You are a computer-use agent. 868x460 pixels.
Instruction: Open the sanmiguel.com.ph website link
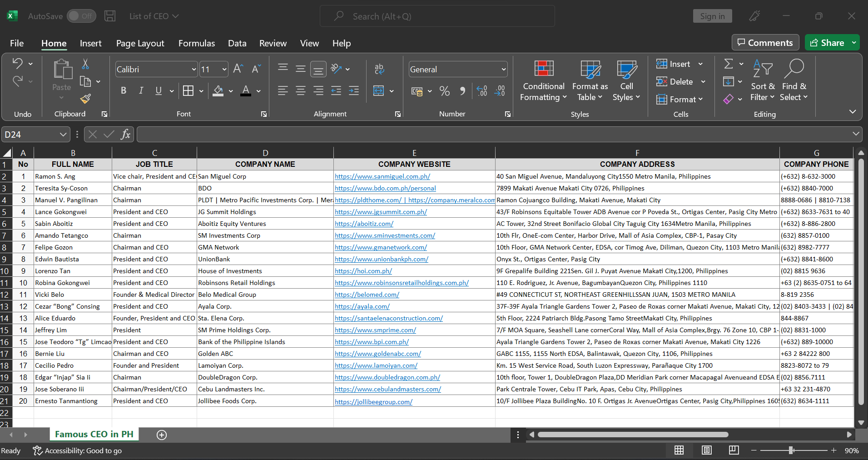tap(382, 177)
